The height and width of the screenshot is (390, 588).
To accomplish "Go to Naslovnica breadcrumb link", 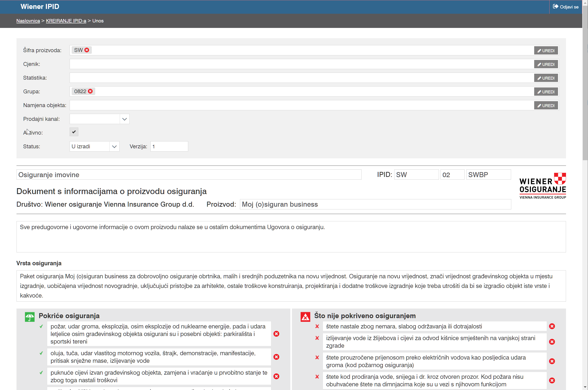I will coord(28,21).
